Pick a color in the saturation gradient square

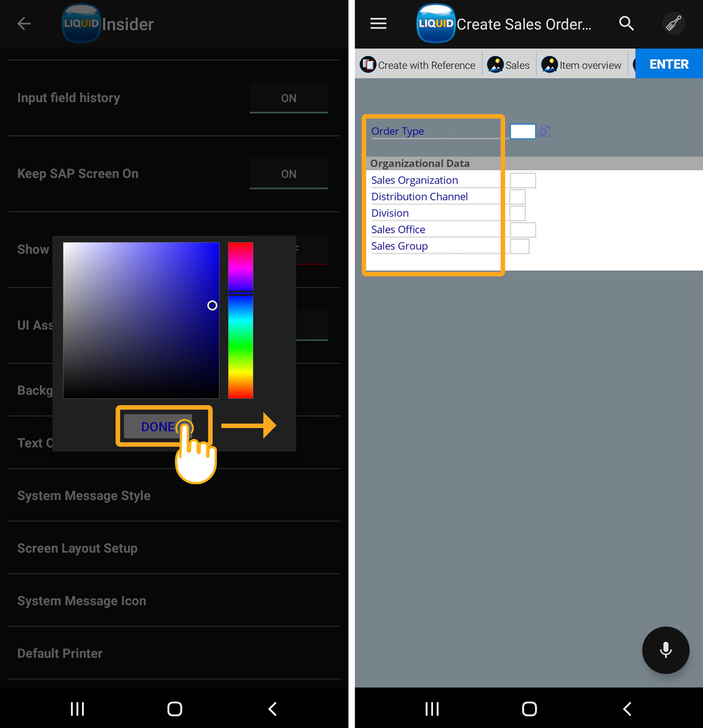pos(141,320)
